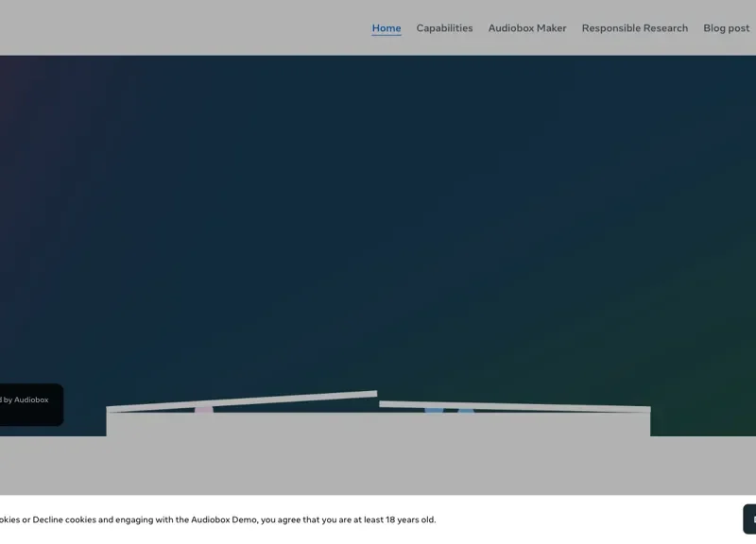756x544 pixels.
Task: Open the Audiobox Maker page
Action: (x=527, y=28)
